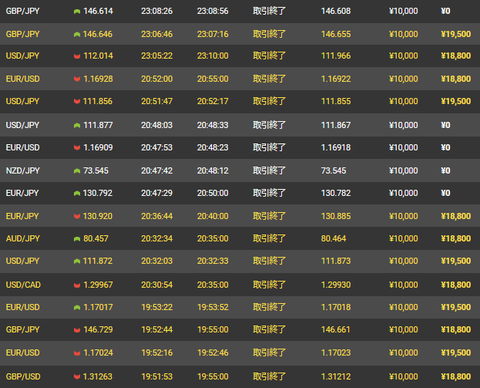Viewport: 480px width, 388px height.
Task: Click green up arrow beside 73.545
Action: (77, 171)
